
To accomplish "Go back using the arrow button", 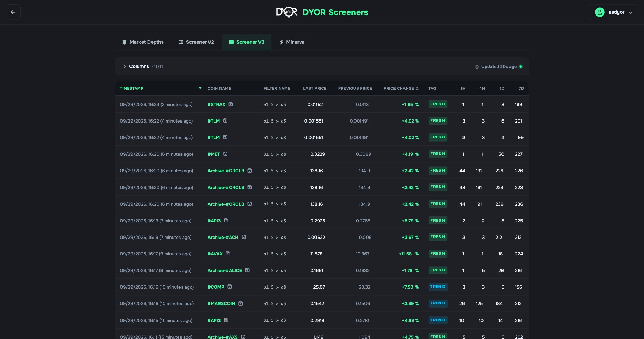I will (x=13, y=12).
